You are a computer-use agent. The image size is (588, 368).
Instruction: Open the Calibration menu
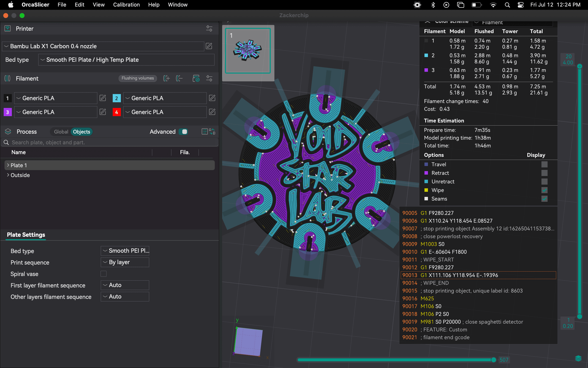coord(126,5)
